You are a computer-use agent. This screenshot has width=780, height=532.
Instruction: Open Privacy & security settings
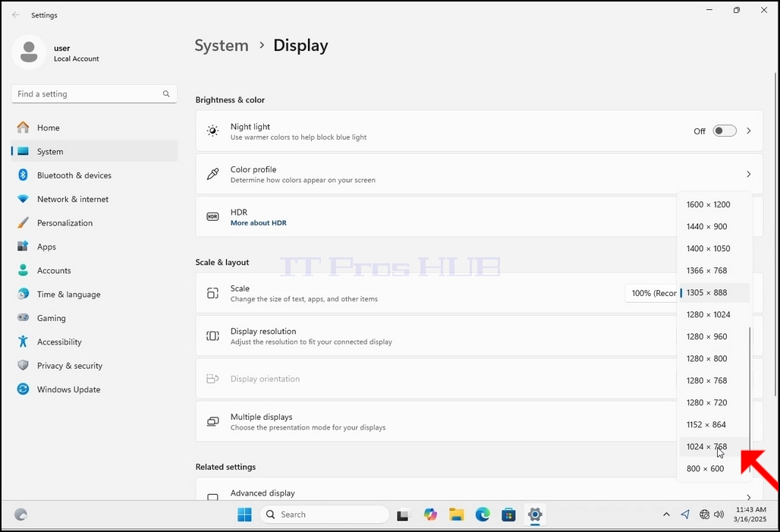[x=94, y=366]
